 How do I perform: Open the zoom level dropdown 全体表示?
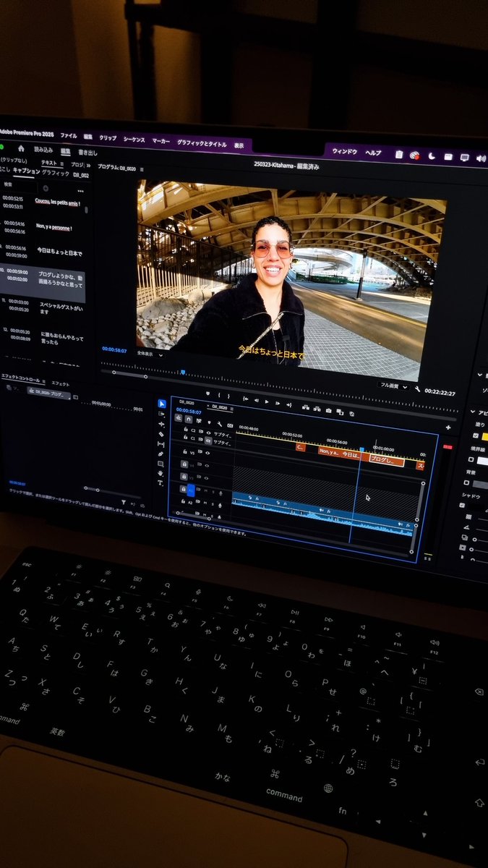pos(150,354)
